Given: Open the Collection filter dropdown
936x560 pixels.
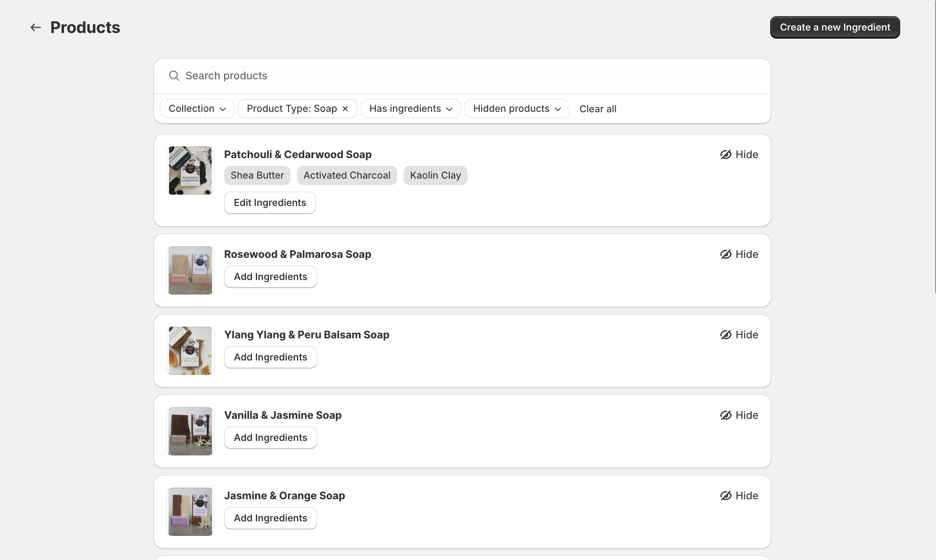Looking at the screenshot, I should point(197,109).
